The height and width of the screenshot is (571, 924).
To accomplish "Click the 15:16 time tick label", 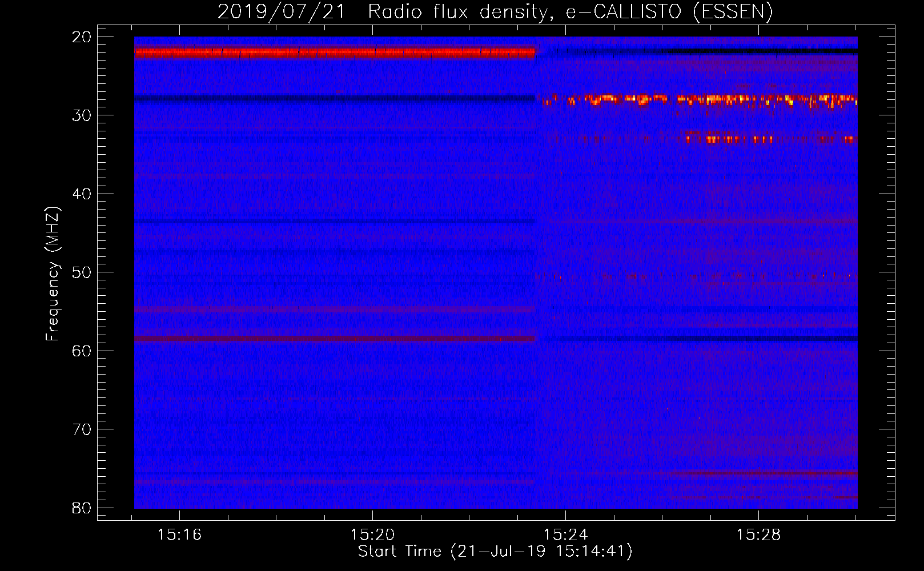I will point(180,534).
